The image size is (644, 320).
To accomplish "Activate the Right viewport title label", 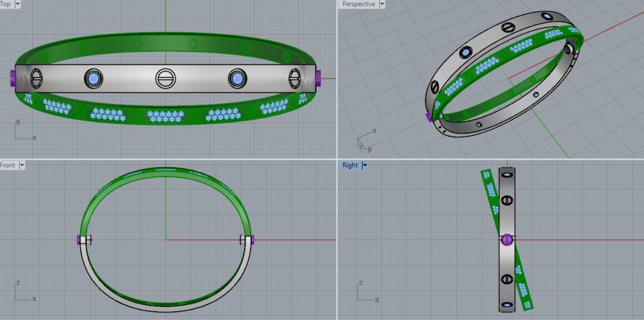I will pos(350,165).
